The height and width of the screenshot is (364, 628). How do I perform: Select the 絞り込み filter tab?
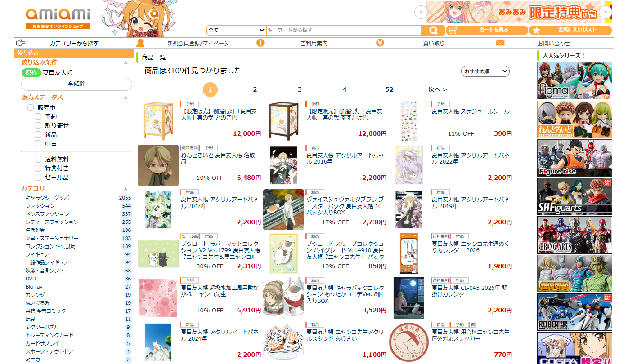click(74, 53)
